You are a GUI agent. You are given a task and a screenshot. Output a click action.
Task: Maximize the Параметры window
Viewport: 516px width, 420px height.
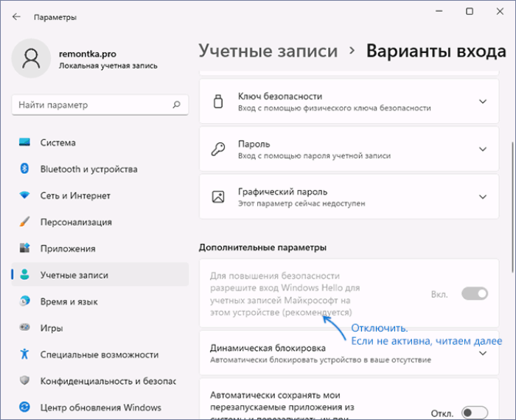[470, 11]
